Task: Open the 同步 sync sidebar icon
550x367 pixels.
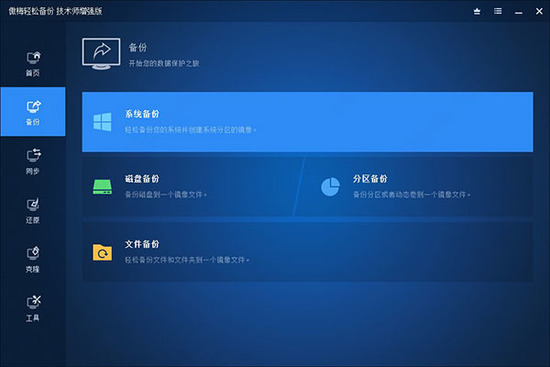Action: [x=33, y=155]
